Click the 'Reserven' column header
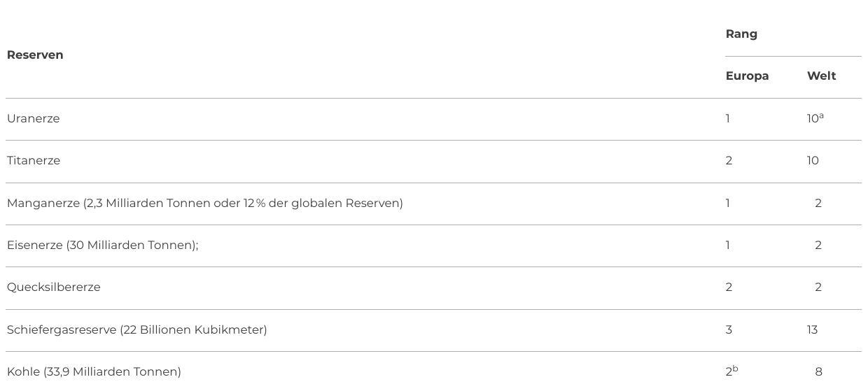 [35, 55]
